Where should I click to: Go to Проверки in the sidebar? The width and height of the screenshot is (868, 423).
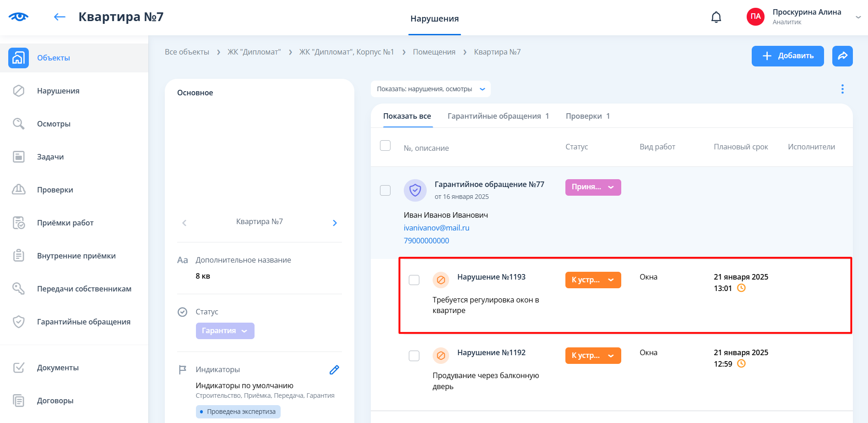(55, 190)
